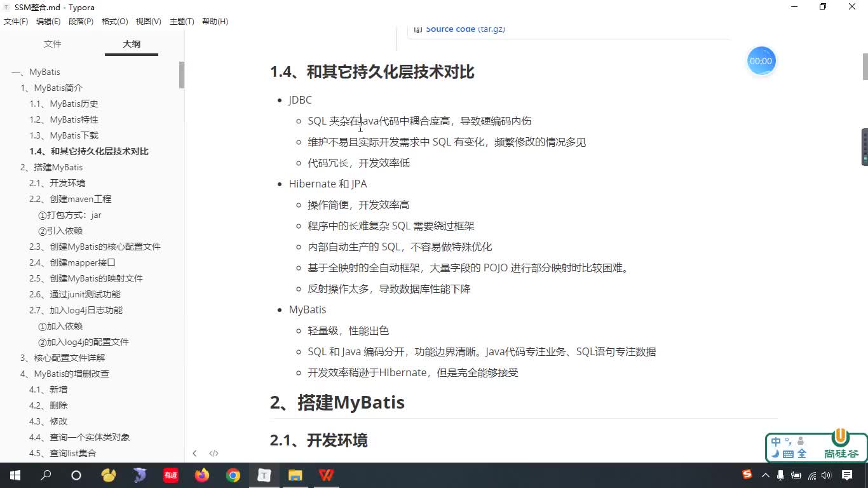Click document vertical scrollbar thumb
This screenshot has width=868, height=488.
coord(865,67)
